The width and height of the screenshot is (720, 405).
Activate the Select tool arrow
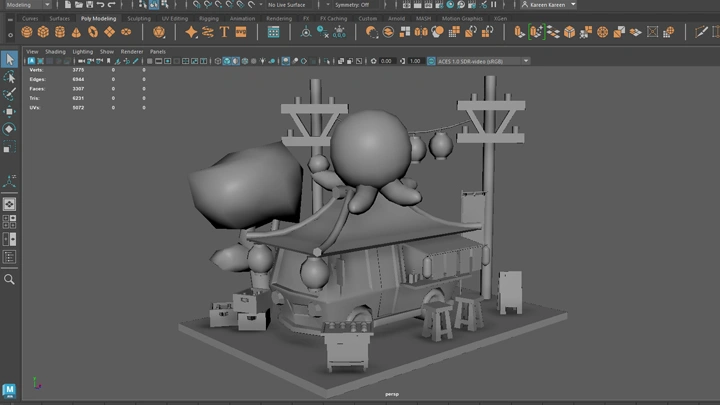pyautogui.click(x=10, y=59)
